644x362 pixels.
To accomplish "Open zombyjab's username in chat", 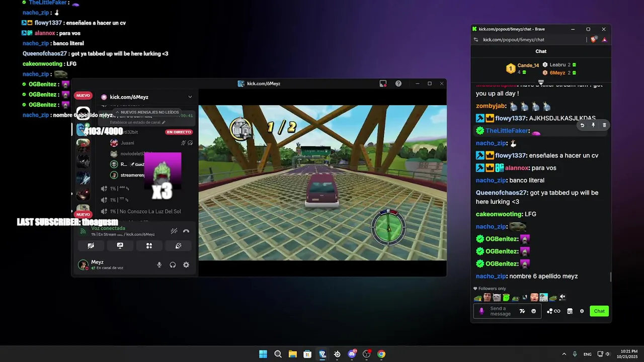I will point(490,106).
